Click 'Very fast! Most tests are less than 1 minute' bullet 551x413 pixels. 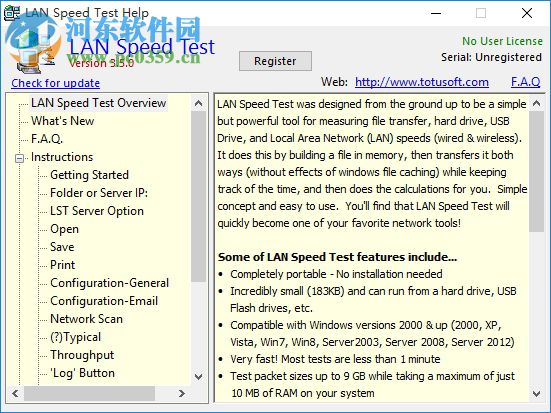tap(335, 359)
